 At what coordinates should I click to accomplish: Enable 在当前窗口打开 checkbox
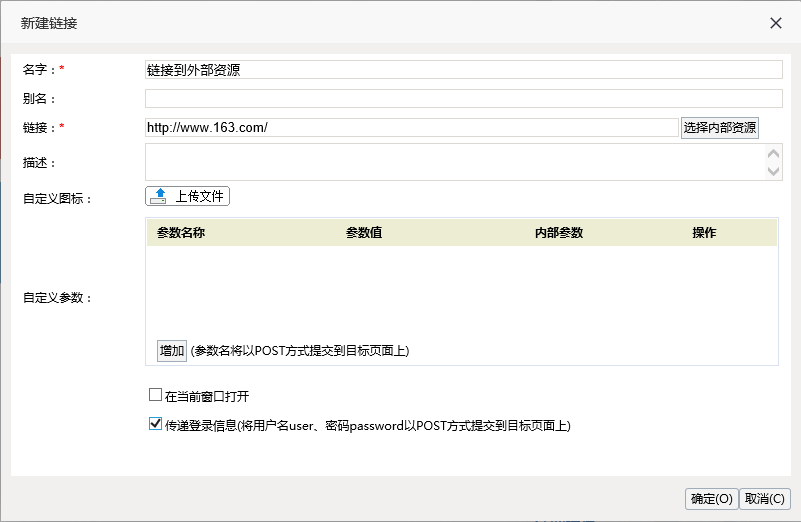pyautogui.click(x=155, y=395)
